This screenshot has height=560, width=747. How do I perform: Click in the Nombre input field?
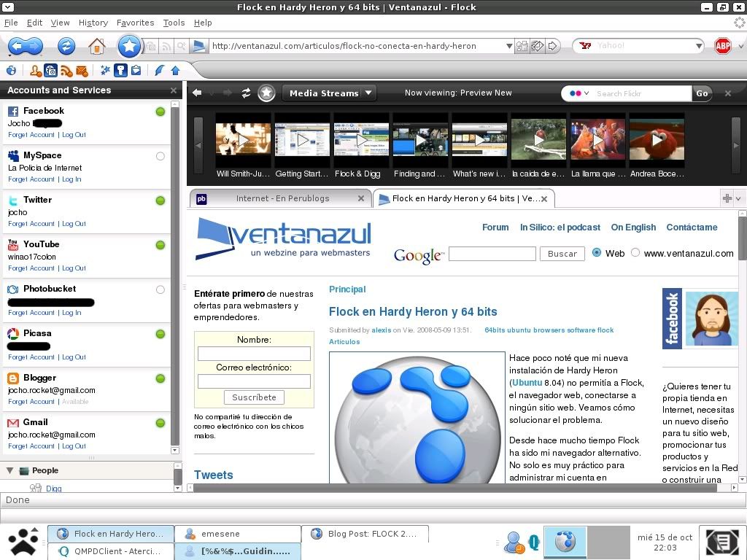(254, 354)
